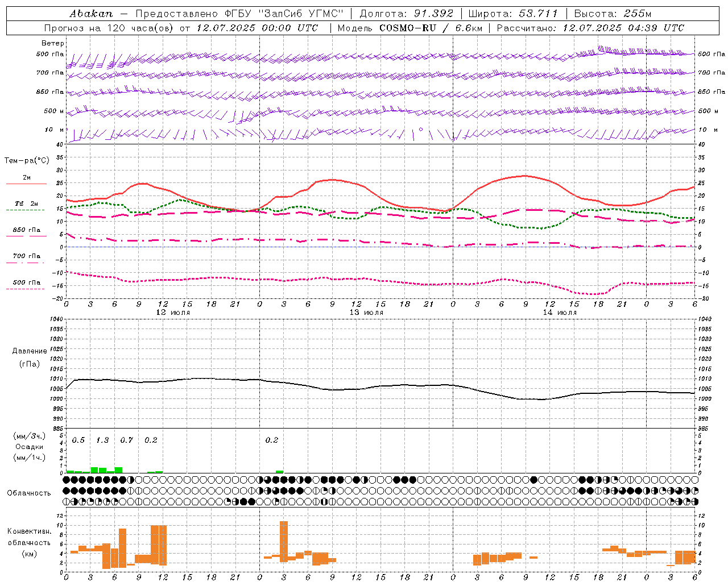Click the red "2м" legend line sample
The image size is (728, 582).
26,184
